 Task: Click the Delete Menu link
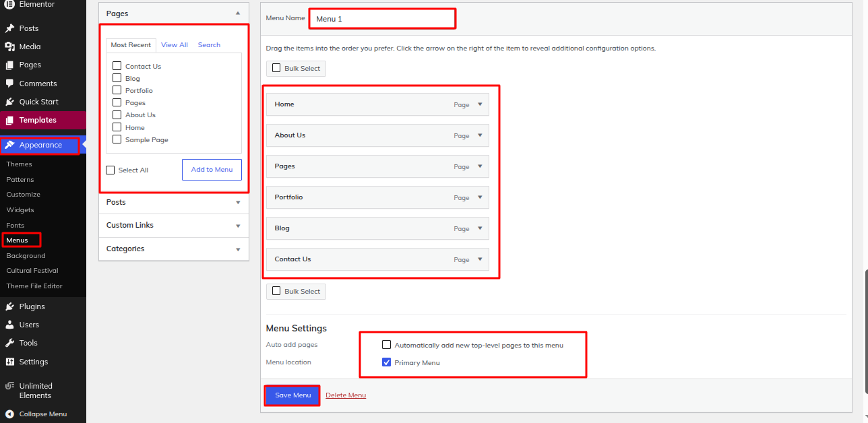point(346,395)
